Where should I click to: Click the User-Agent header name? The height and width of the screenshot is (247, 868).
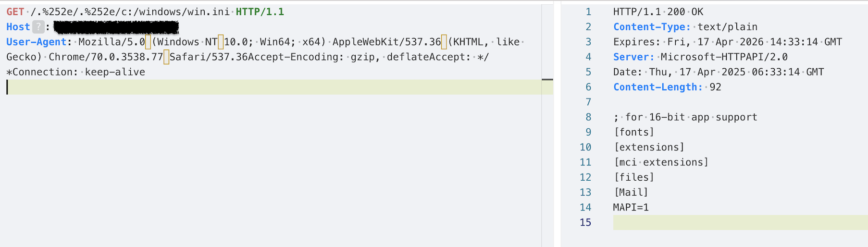pyautogui.click(x=36, y=42)
